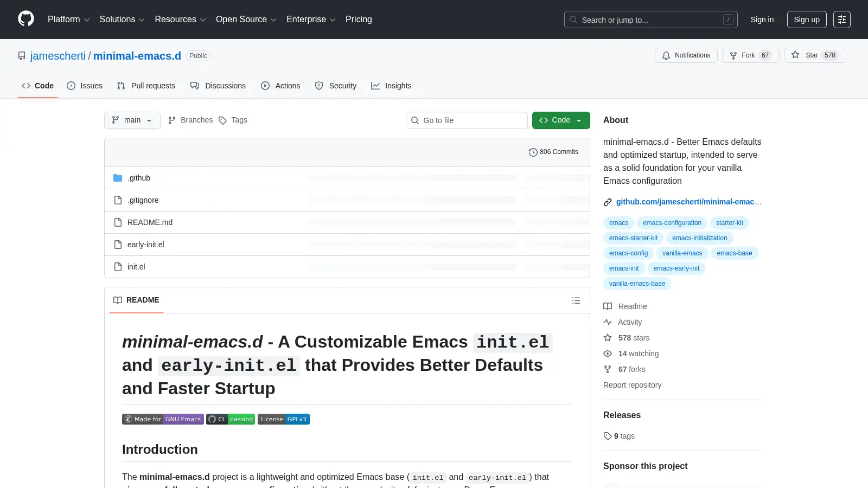Click the tag icon next to 9 tags
This screenshot has width=868, height=488.
(608, 436)
